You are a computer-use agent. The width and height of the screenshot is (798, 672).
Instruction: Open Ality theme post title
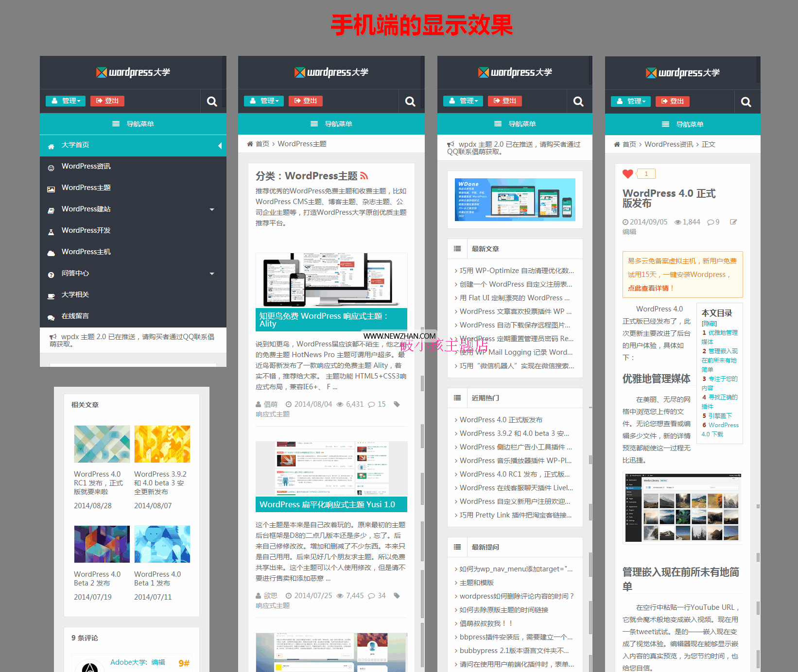click(331, 319)
